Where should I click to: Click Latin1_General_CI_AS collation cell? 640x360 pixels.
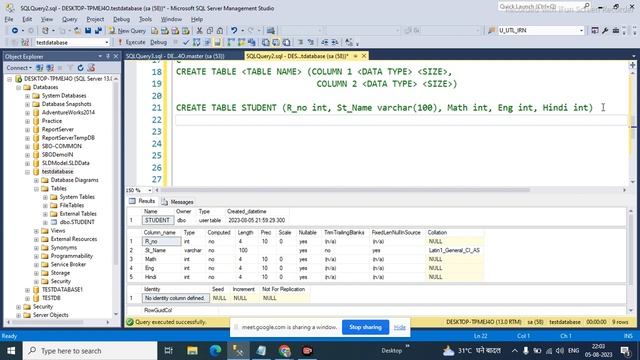tap(454, 250)
